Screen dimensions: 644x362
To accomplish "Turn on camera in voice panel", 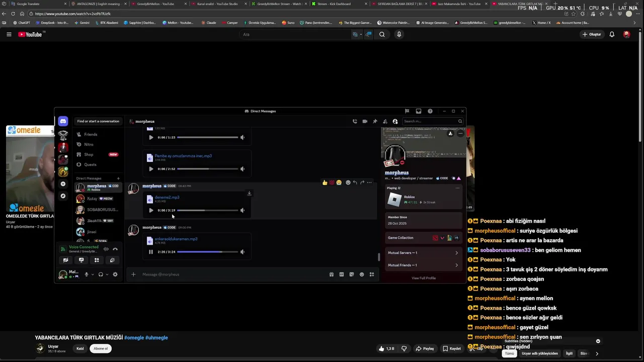I will pos(65,260).
